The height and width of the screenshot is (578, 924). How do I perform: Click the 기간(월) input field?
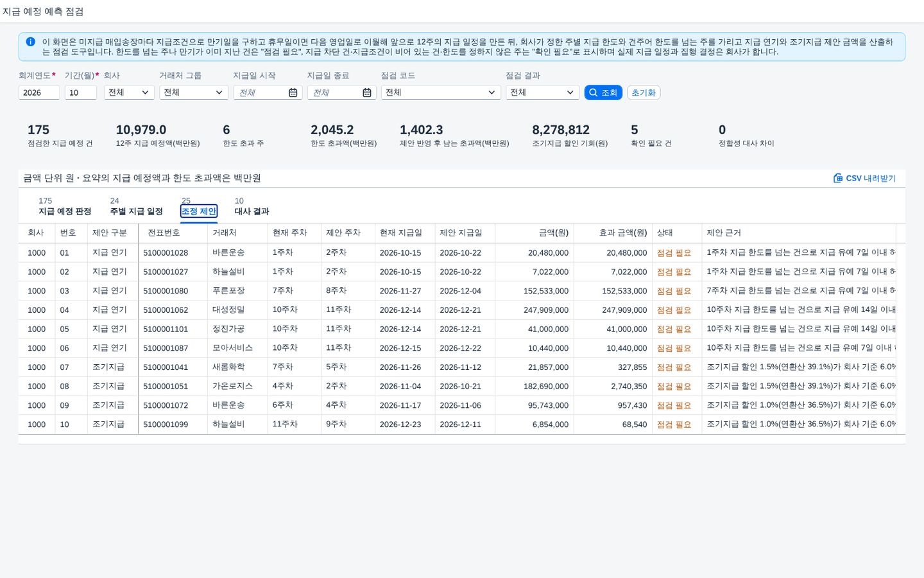click(x=81, y=92)
